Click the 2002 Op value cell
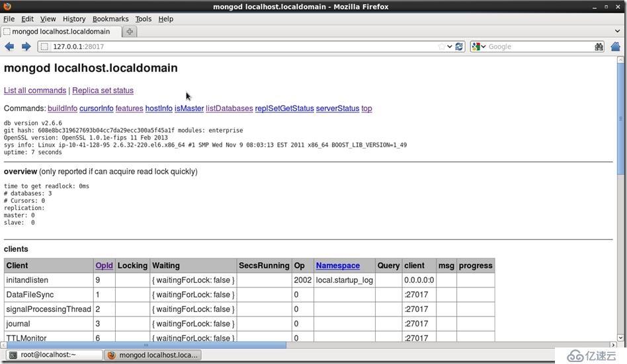 [x=303, y=280]
